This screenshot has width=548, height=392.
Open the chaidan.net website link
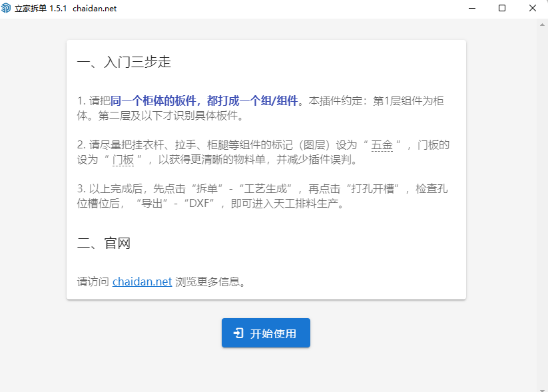142,282
